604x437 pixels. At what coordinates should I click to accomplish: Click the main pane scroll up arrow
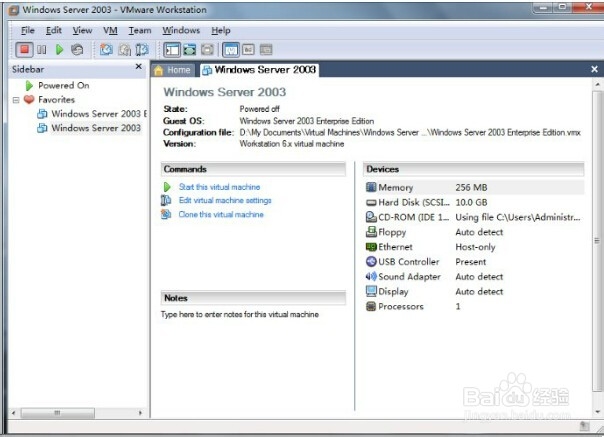(597, 84)
